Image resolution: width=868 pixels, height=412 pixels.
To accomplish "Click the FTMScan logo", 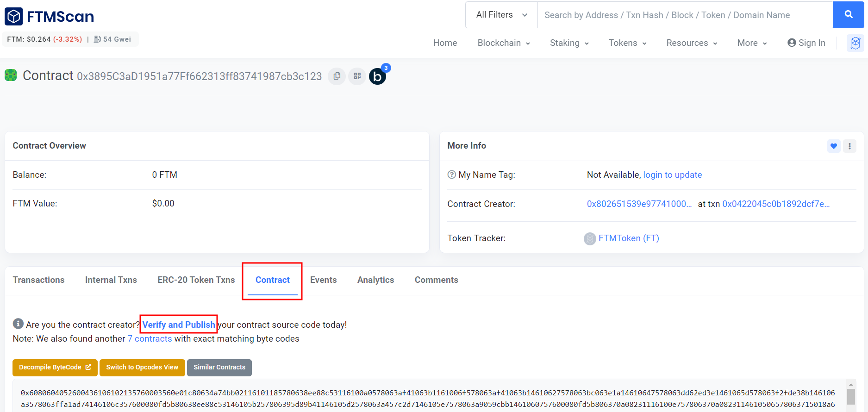I will (x=49, y=17).
